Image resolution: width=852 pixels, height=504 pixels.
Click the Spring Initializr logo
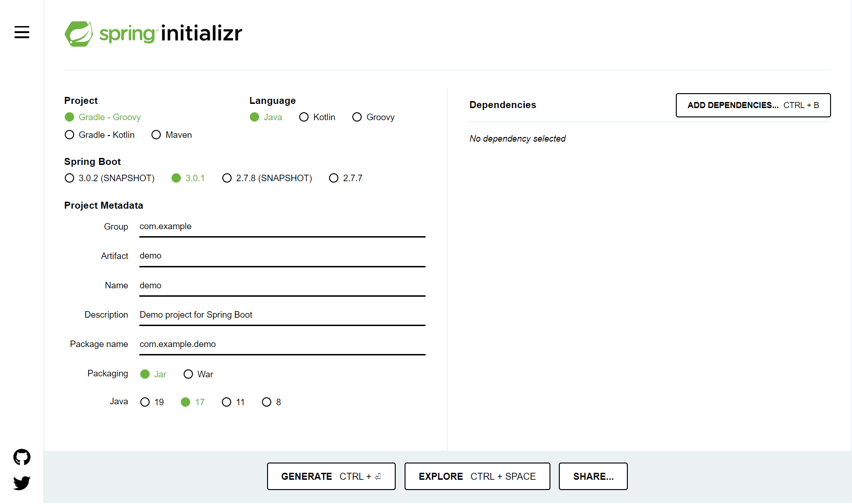click(x=153, y=34)
